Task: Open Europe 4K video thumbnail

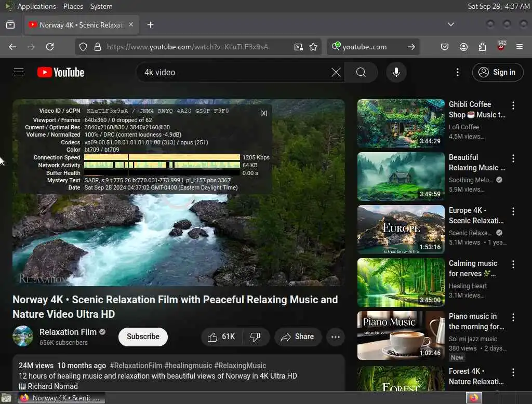Action: (401, 230)
